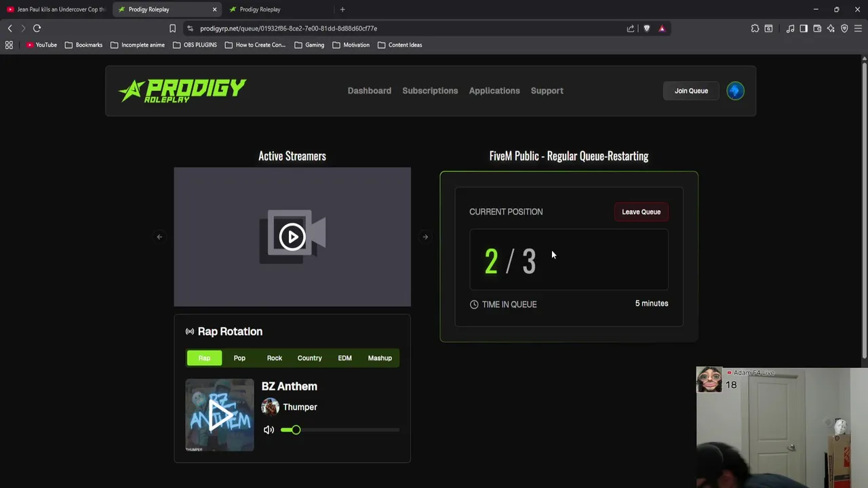Select the Mashup music genre
This screenshot has height=488, width=868.
point(380,358)
